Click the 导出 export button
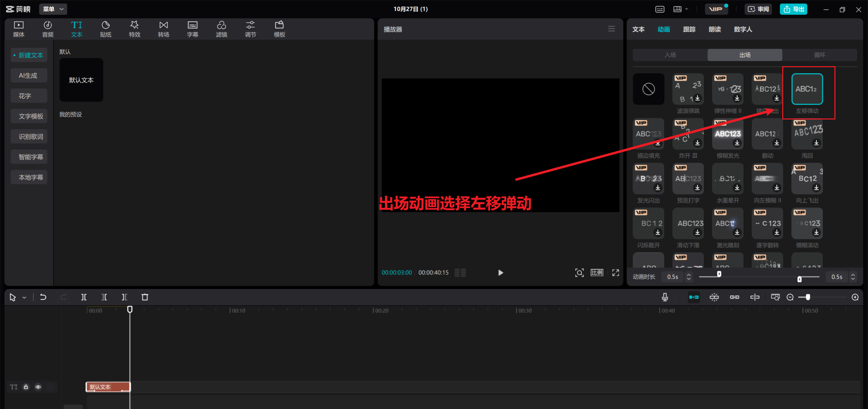 (793, 9)
